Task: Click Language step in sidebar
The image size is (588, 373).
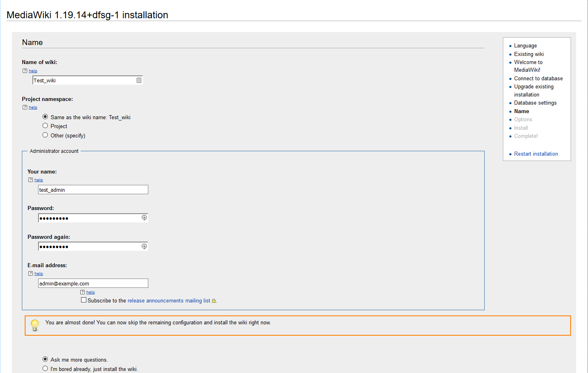Action: [526, 46]
